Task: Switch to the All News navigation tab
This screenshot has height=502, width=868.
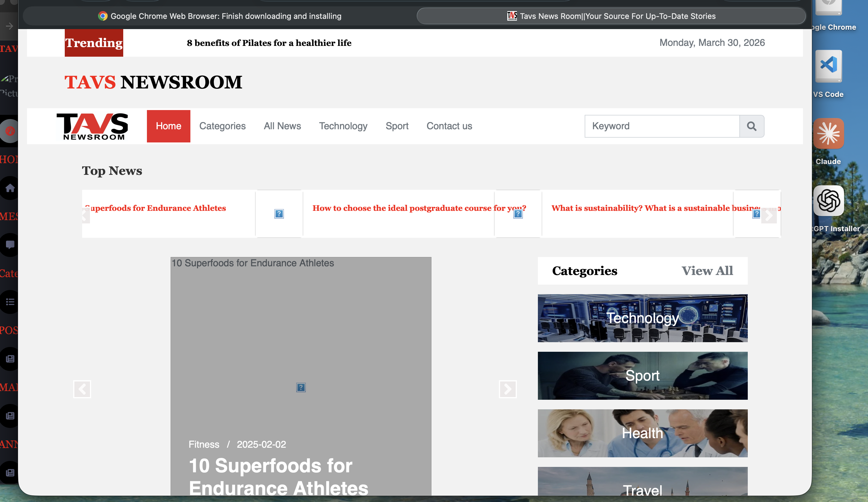Action: 282,126
